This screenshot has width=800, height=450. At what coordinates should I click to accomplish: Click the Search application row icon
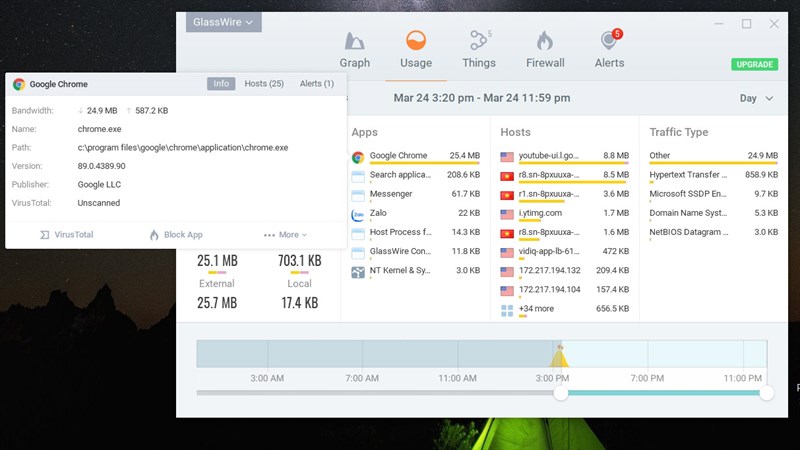pos(358,177)
